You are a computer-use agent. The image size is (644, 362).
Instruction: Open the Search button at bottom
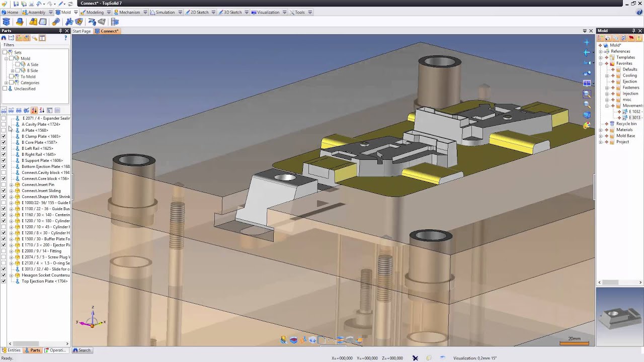coord(82,350)
